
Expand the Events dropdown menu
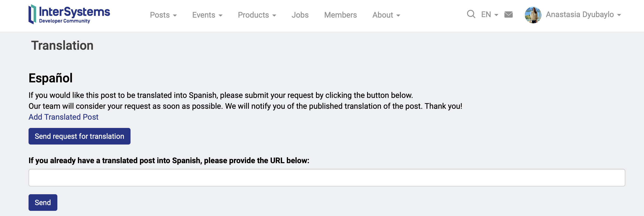pyautogui.click(x=207, y=15)
